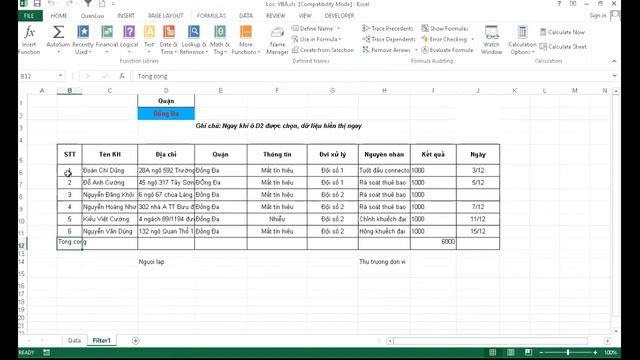This screenshot has width=640, height=360.
Task: Click the vertical scrollbar down arrow
Action: point(616,331)
